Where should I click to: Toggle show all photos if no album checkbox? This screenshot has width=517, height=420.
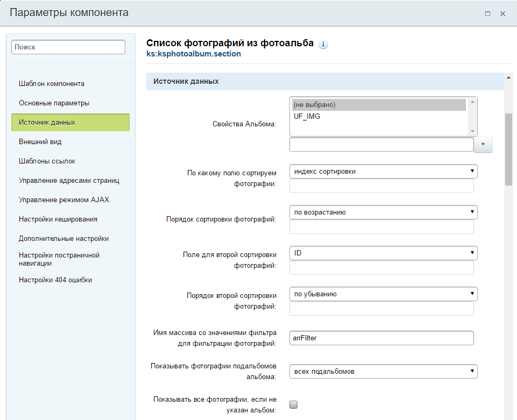pos(293,404)
